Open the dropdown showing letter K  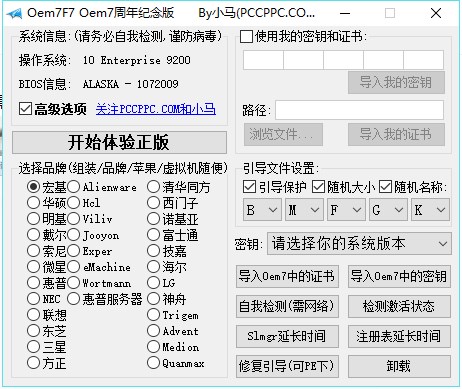(x=430, y=210)
